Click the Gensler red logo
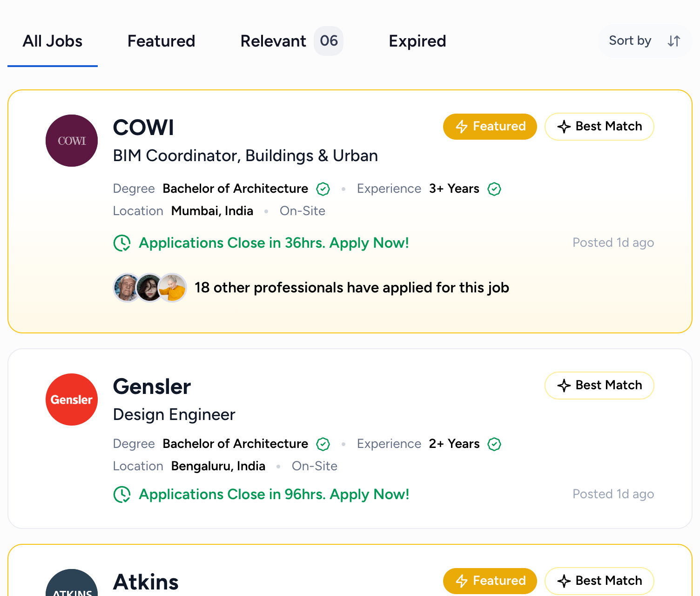 tap(72, 400)
